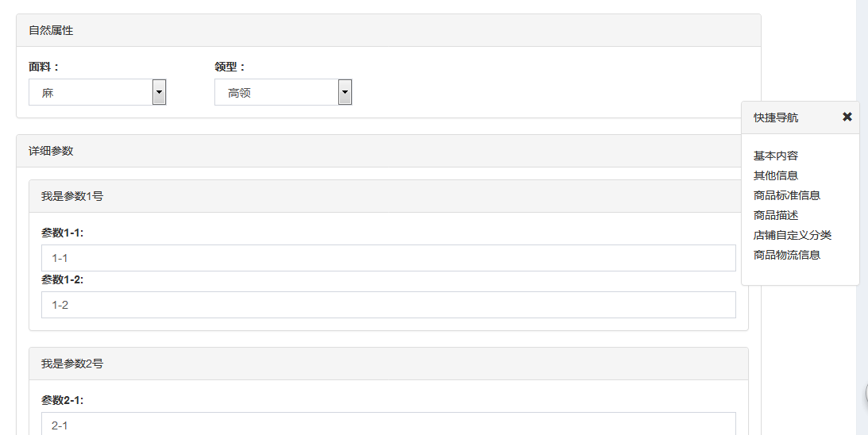
Task: Navigate to 商品标准信息 link
Action: [x=787, y=195]
